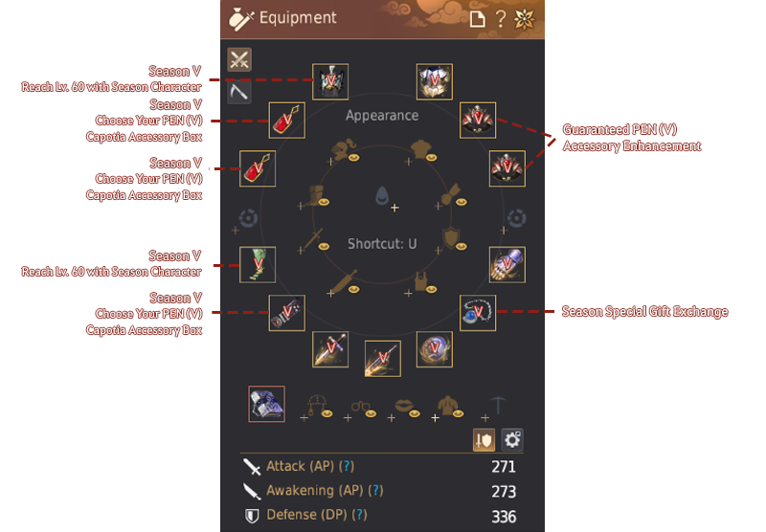Viewport: 766px width, 532px height.
Task: Select the green shoes equipment slot
Action: tap(258, 264)
